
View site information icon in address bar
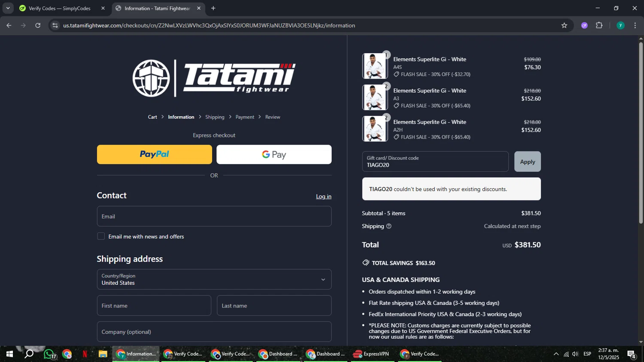[x=55, y=25]
